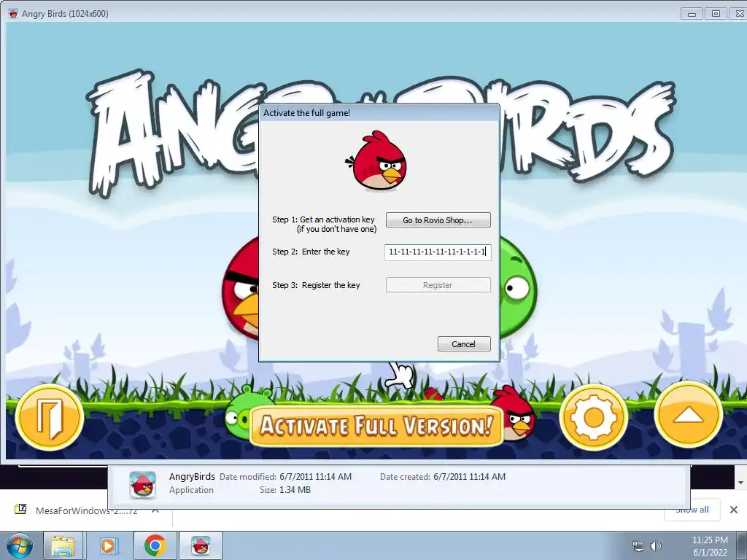The width and height of the screenshot is (747, 560).
Task: Open the Rovio Shop via button
Action: click(438, 220)
